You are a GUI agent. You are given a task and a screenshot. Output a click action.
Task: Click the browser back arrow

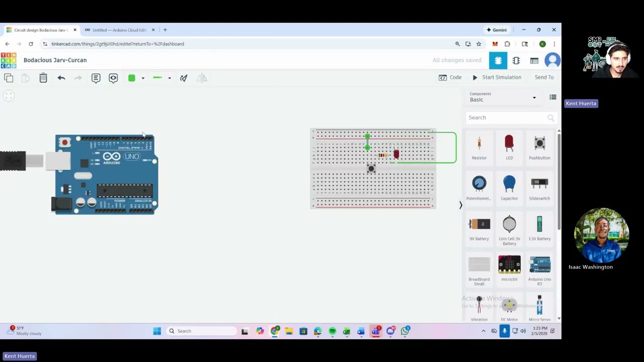point(7,44)
